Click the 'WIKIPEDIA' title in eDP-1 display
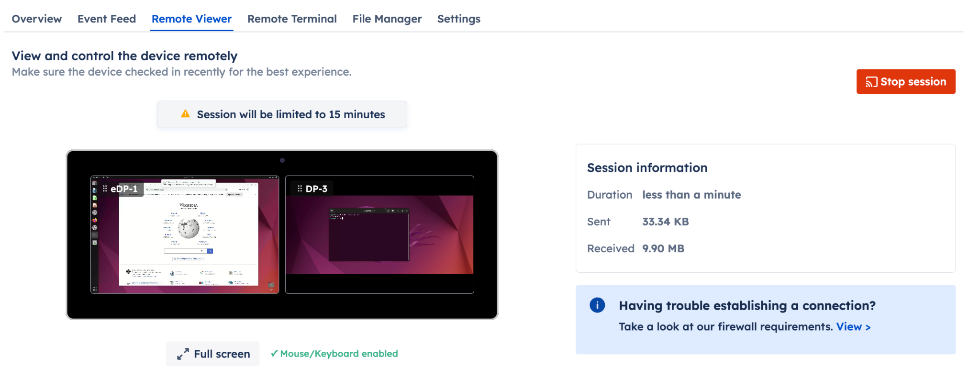Viewport: 980px width, 391px height. click(x=189, y=205)
